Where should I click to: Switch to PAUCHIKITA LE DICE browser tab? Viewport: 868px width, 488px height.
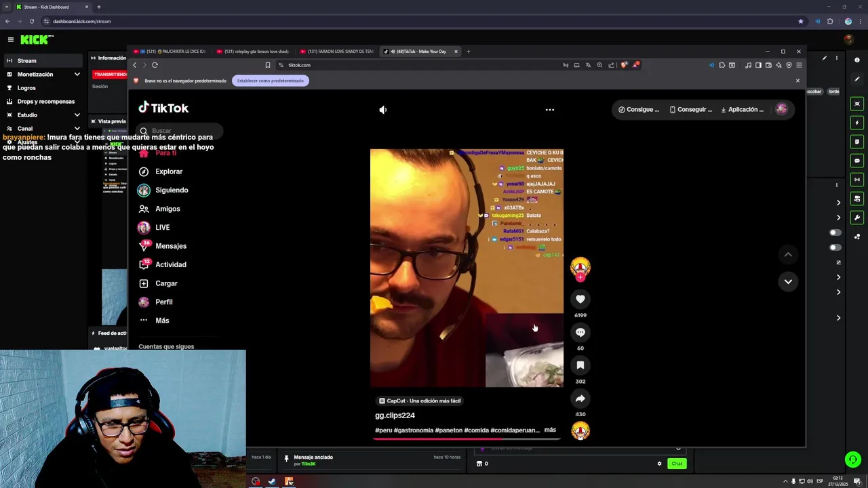tap(172, 52)
